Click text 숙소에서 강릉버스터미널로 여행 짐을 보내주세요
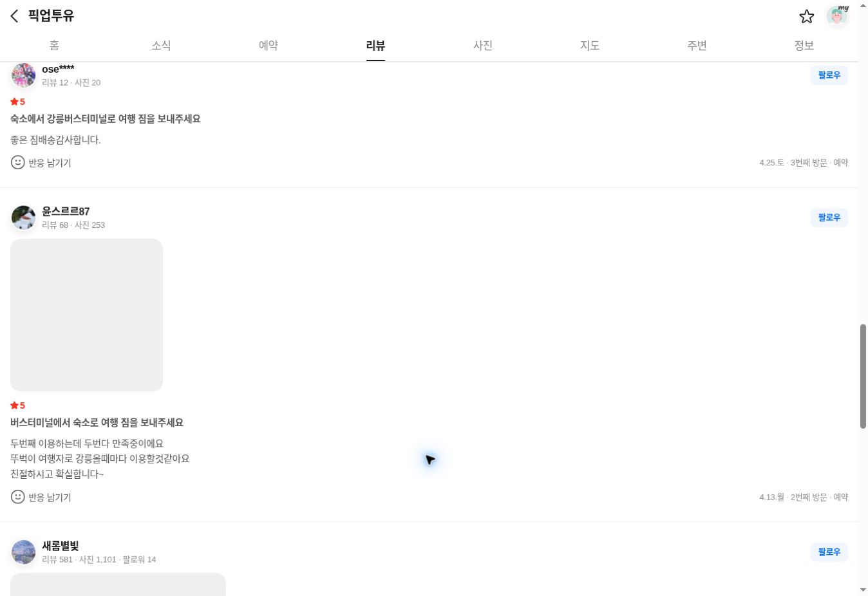 click(106, 119)
